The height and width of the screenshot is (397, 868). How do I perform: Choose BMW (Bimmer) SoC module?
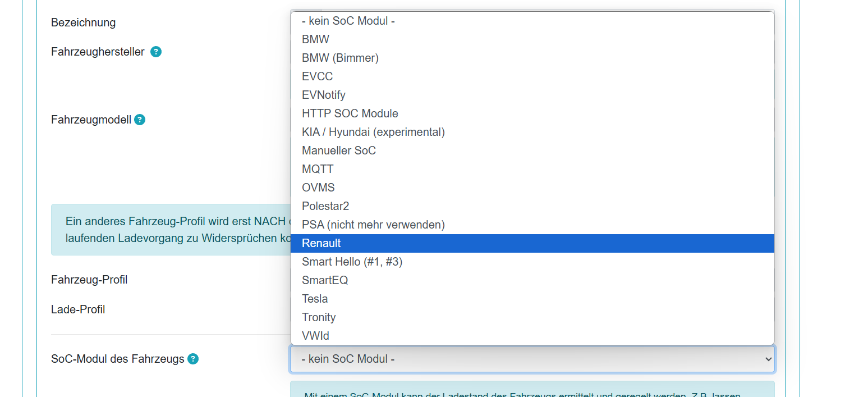point(532,58)
